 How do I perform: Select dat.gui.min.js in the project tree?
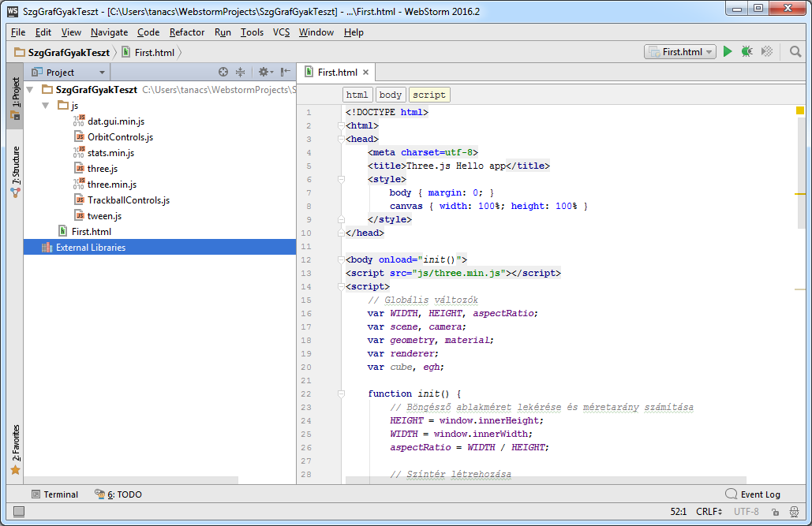pyautogui.click(x=116, y=121)
